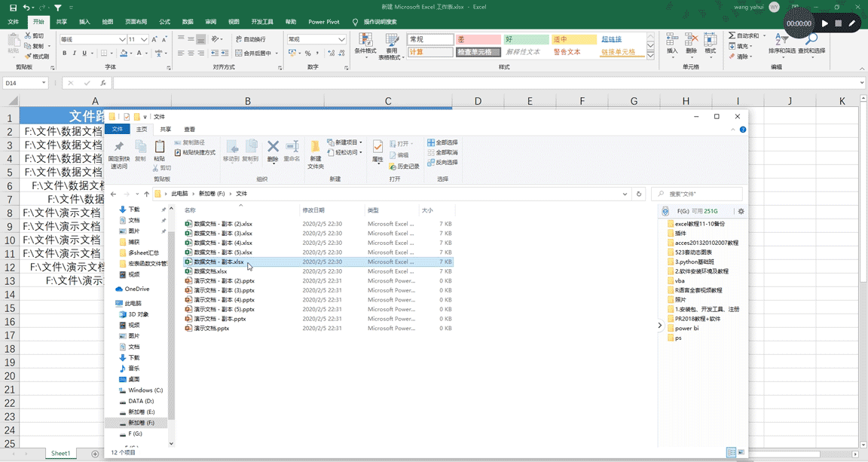Toggle Underline formatting in Excel ribbon
The image size is (868, 462).
84,54
